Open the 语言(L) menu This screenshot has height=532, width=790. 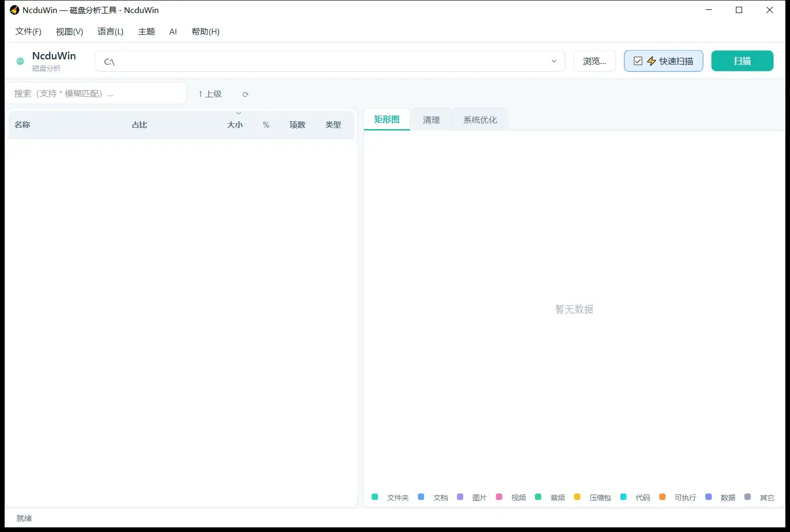(110, 31)
